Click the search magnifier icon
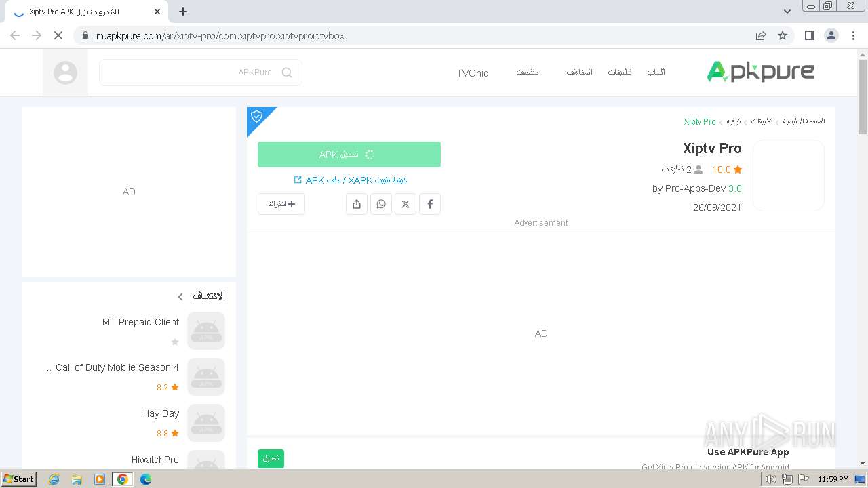868x488 pixels. tap(287, 73)
